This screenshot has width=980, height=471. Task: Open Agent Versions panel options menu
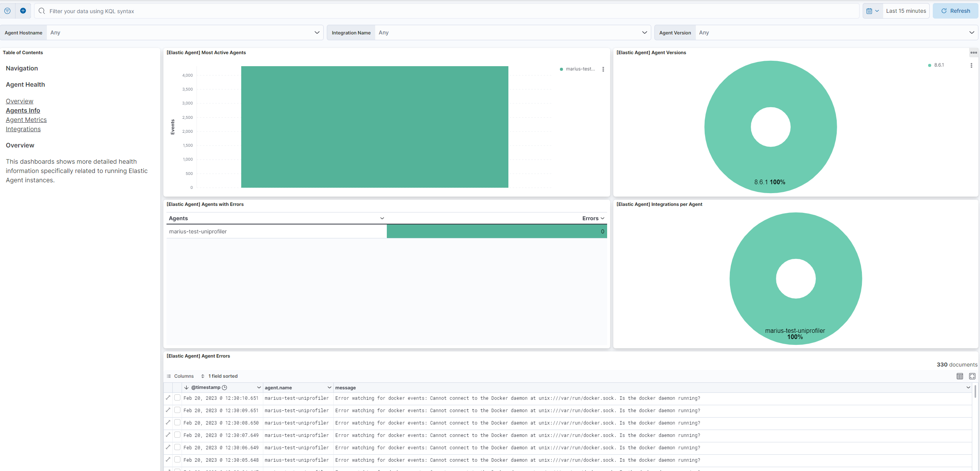click(973, 53)
